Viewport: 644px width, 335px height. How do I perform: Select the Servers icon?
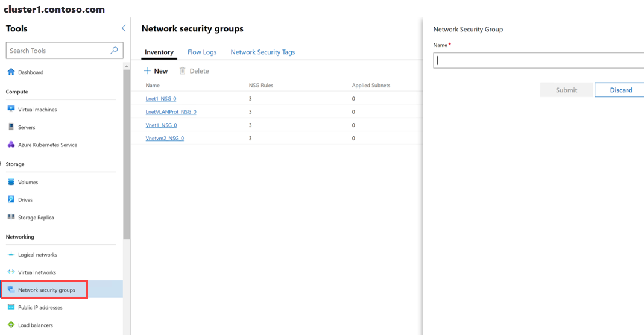click(x=11, y=127)
